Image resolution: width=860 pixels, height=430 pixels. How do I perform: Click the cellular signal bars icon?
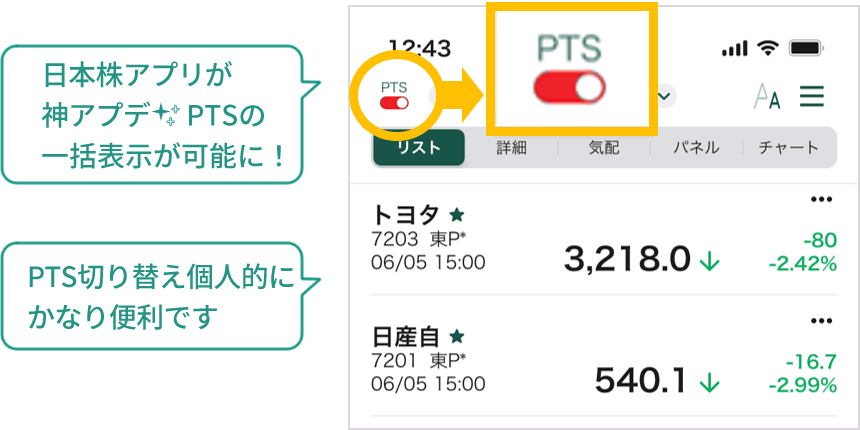(734, 49)
